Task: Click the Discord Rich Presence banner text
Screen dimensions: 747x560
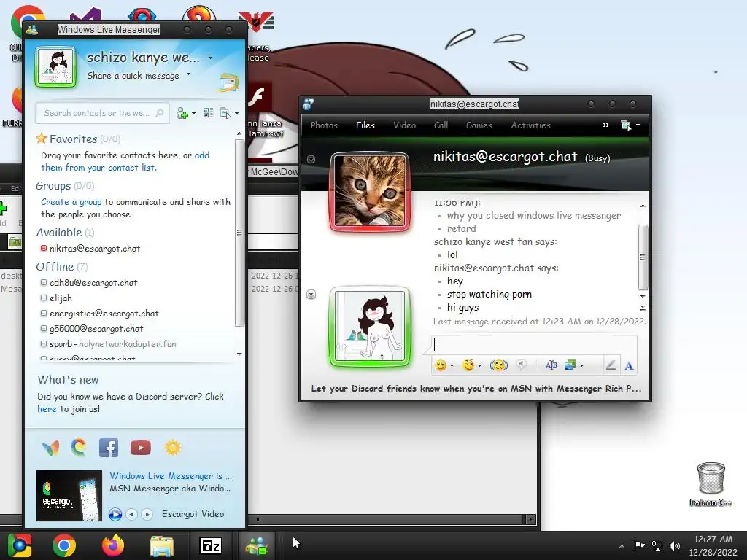Action: pyautogui.click(x=476, y=389)
